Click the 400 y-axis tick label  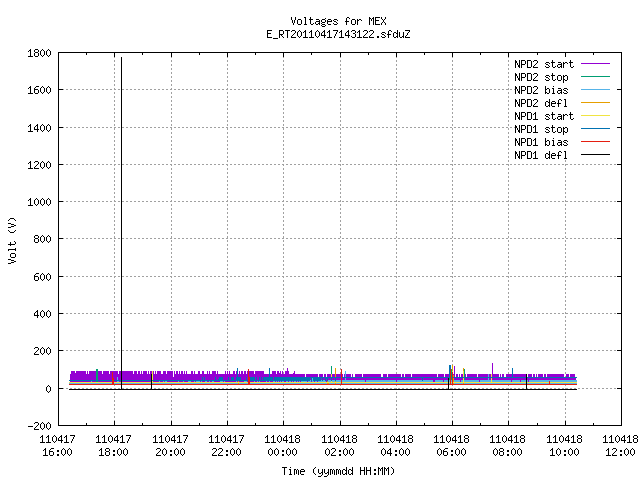pos(42,314)
